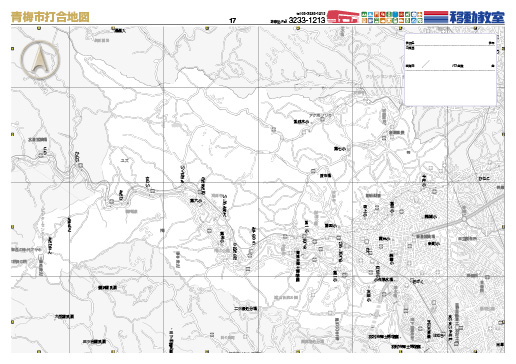Click the north arrow compass
Screen dimensions: 516x364
[x=40, y=60]
